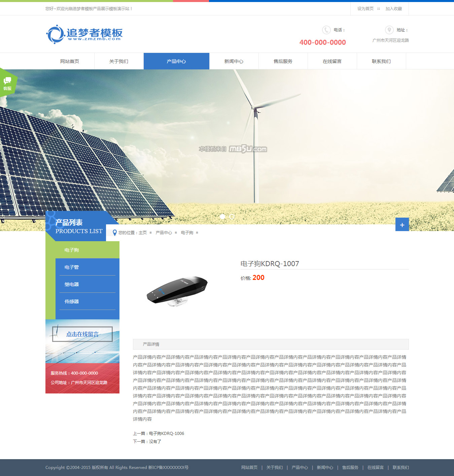
Task: Open previous article 电子狗KDRQ-1006
Action: click(x=166, y=434)
